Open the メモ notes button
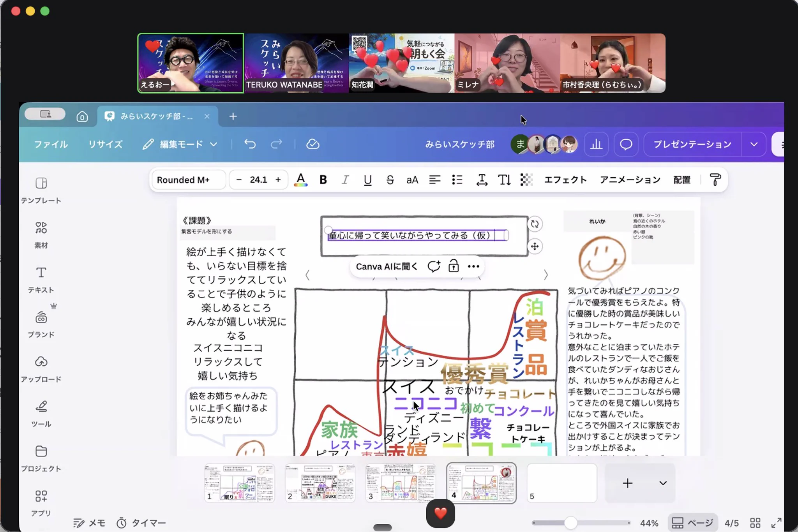This screenshot has height=532, width=798. [90, 523]
